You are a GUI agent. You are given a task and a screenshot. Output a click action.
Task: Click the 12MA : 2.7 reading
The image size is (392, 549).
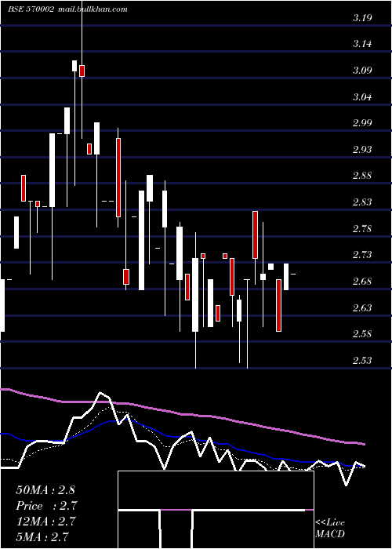[x=45, y=522]
